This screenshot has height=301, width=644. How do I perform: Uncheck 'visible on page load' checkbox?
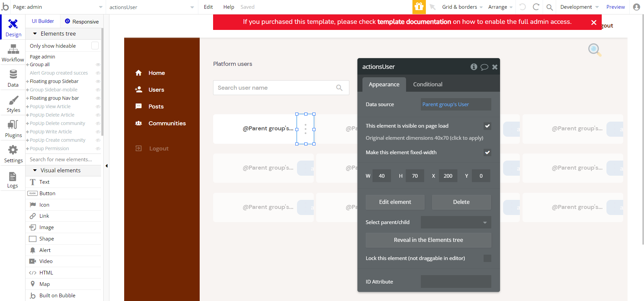coord(487,126)
